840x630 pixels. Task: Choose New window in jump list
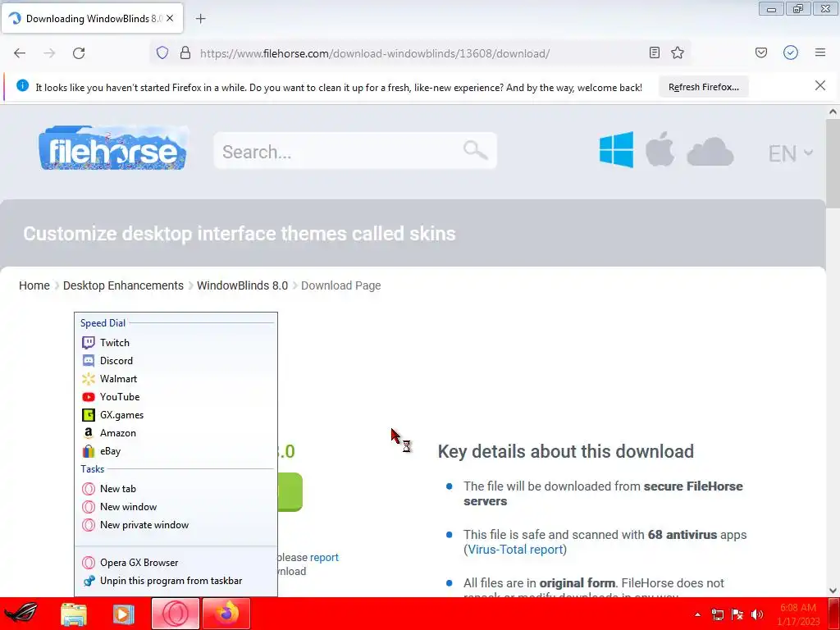(176, 507)
